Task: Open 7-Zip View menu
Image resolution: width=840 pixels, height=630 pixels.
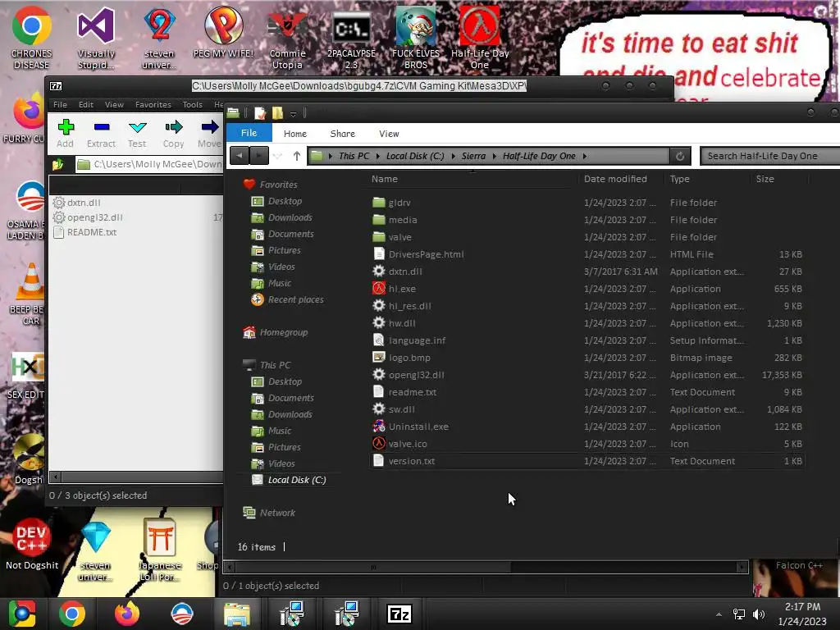Action: click(x=114, y=104)
